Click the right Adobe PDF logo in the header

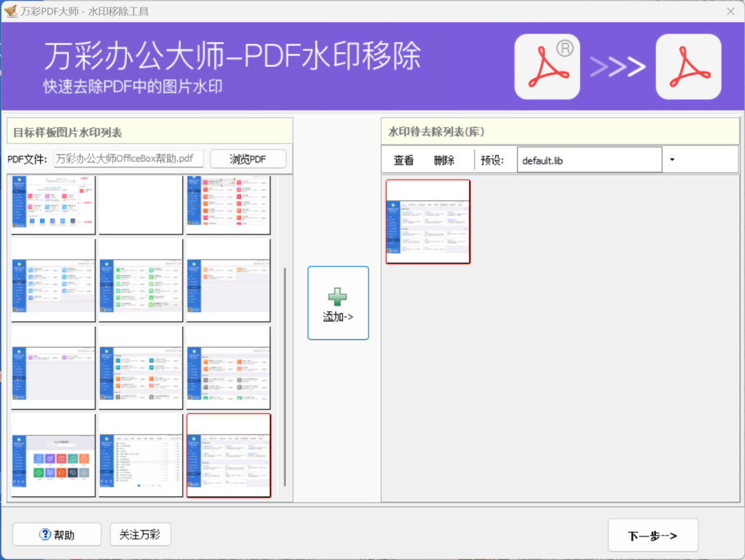[688, 66]
